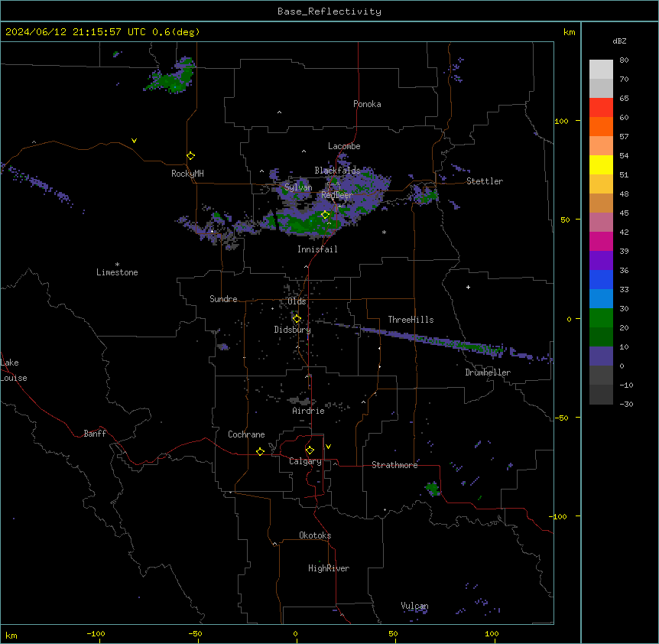
Task: Pick the red 60–65 dBZ legend swatch
Action: [601, 107]
